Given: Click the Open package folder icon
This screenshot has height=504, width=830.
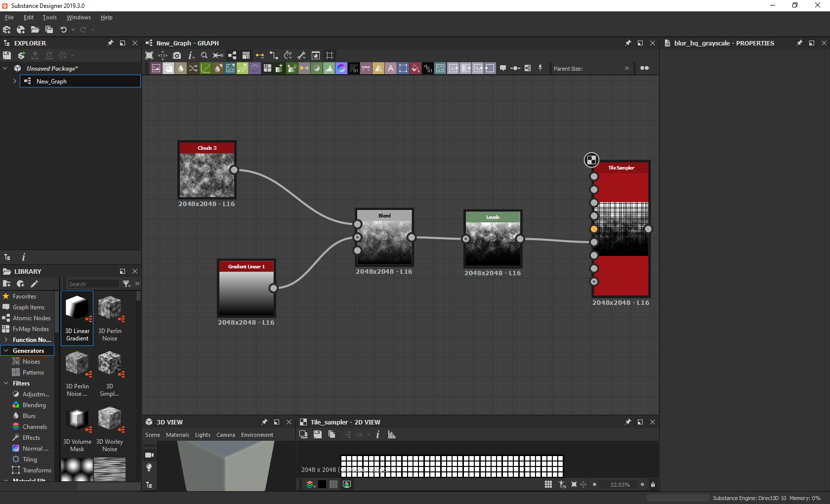Looking at the screenshot, I should [x=35, y=30].
